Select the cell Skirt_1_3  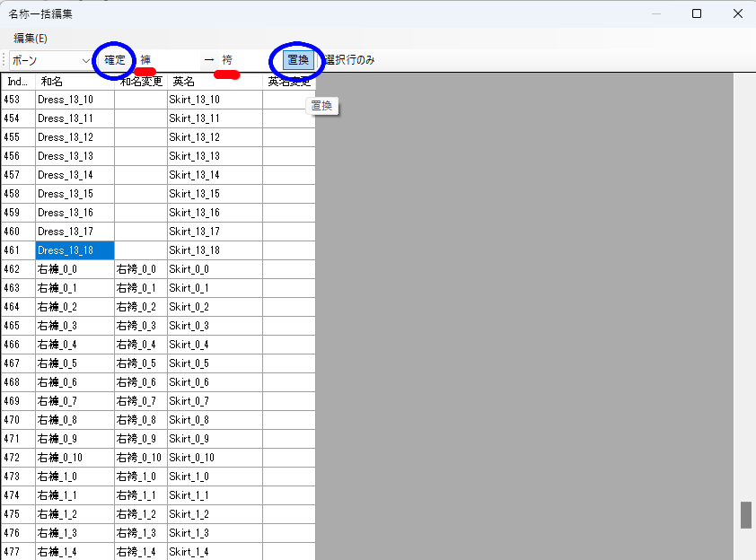click(215, 533)
